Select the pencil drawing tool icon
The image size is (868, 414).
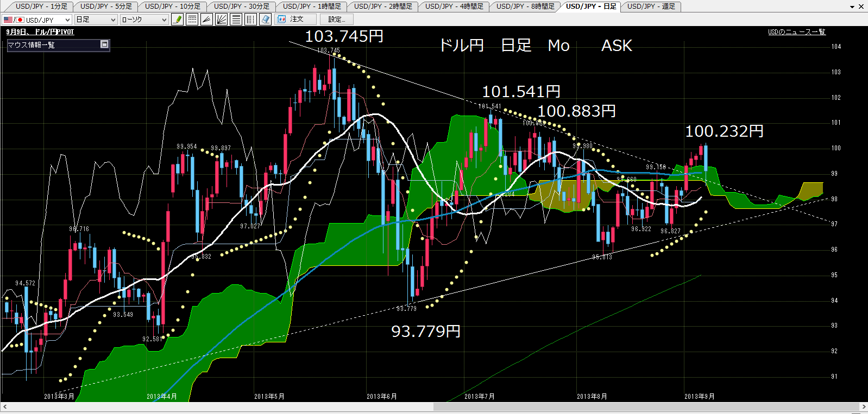tap(177, 20)
